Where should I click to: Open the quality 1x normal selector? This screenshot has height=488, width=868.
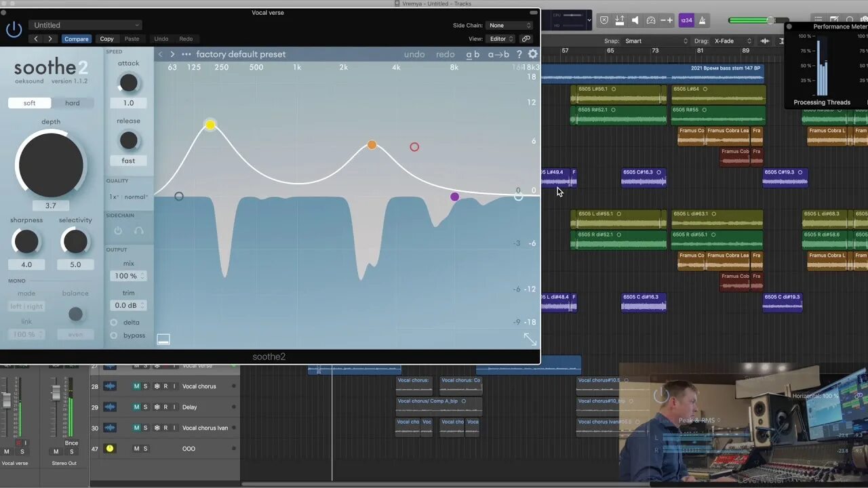(128, 197)
